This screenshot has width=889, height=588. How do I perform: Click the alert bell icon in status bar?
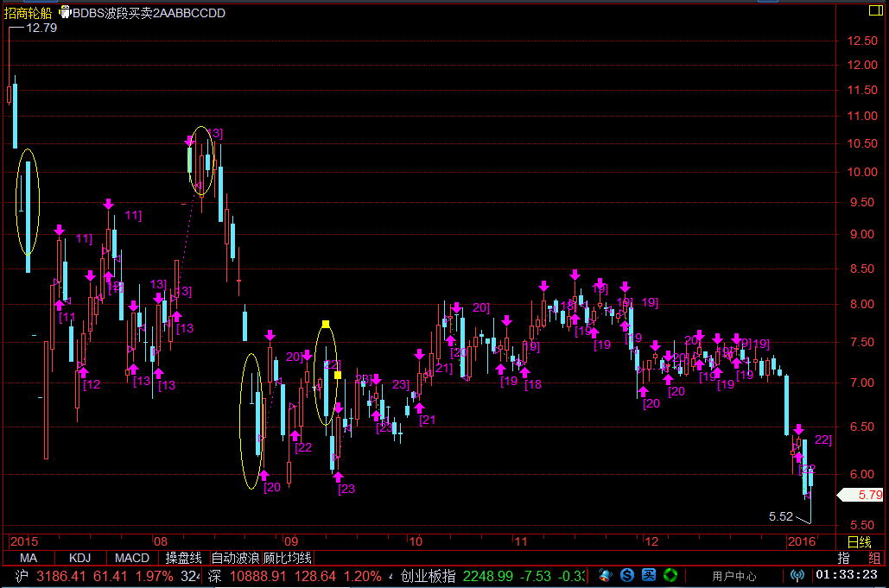coord(605,575)
